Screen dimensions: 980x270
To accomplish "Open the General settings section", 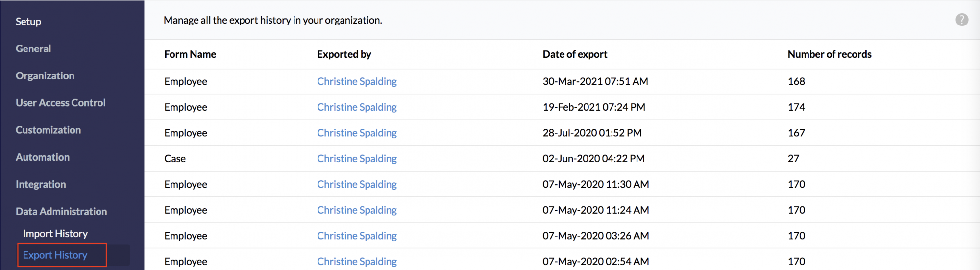I will 33,49.
